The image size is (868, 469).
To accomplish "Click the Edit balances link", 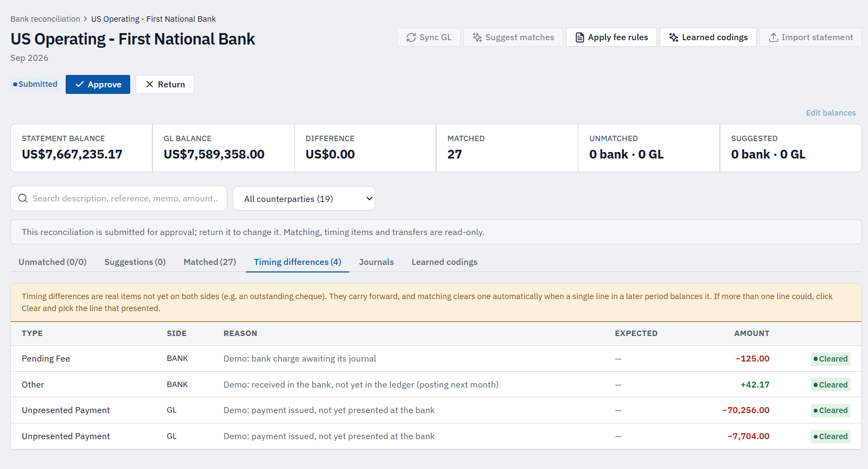I will click(x=831, y=113).
